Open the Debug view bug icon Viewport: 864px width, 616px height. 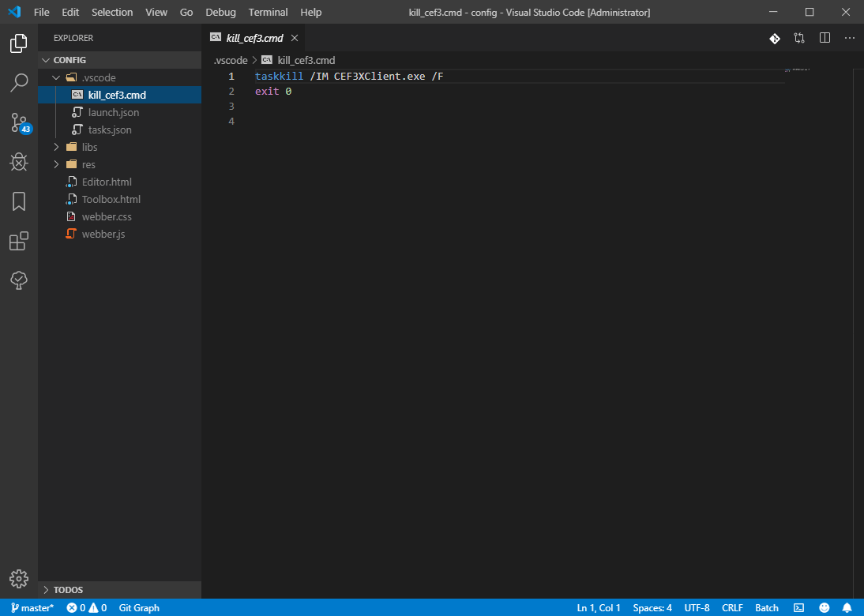tap(19, 162)
